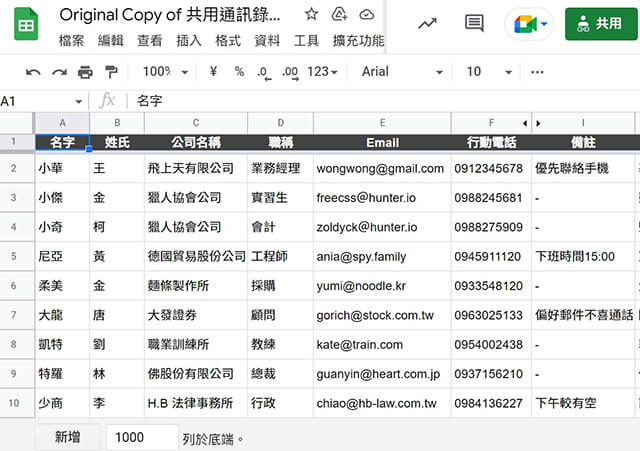Open the 擴充功能 menu
This screenshot has height=451, width=640.
[x=358, y=41]
